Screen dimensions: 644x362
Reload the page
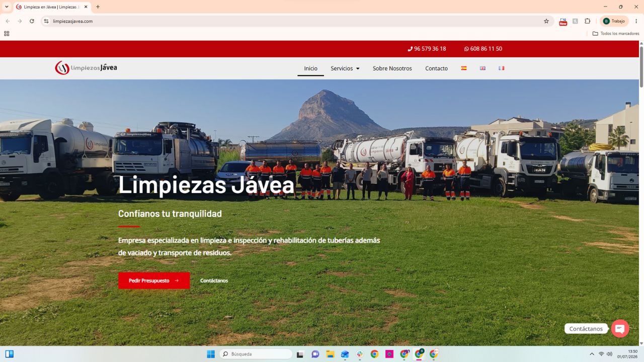(32, 21)
